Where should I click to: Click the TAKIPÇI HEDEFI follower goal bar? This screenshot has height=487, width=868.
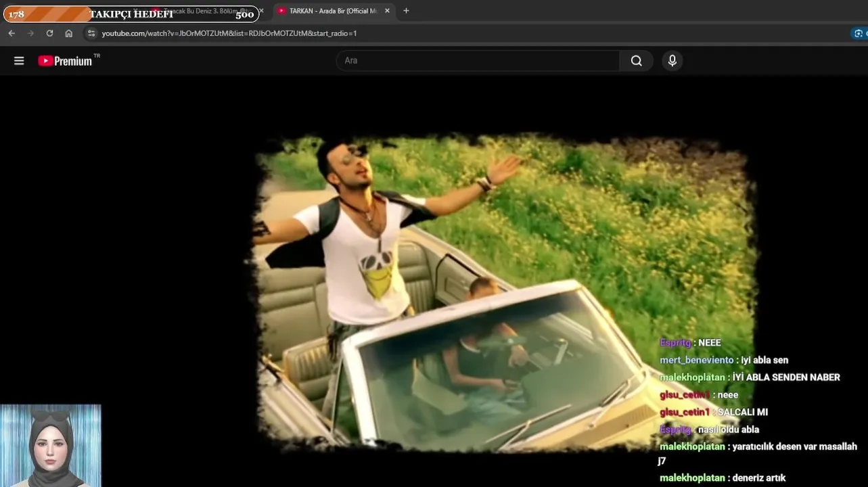click(131, 14)
